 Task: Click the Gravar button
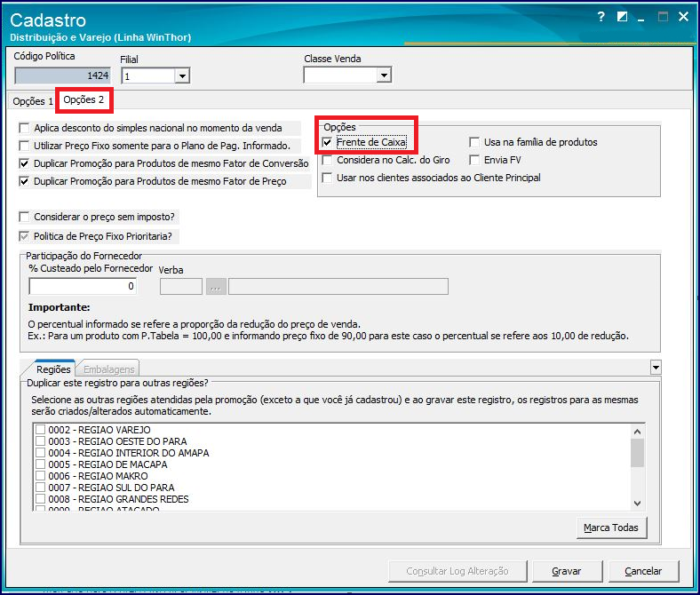(x=567, y=571)
